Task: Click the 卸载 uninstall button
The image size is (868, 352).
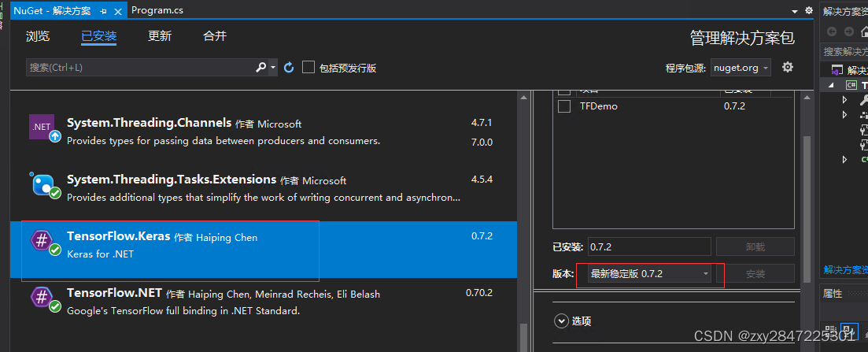Action: click(755, 246)
